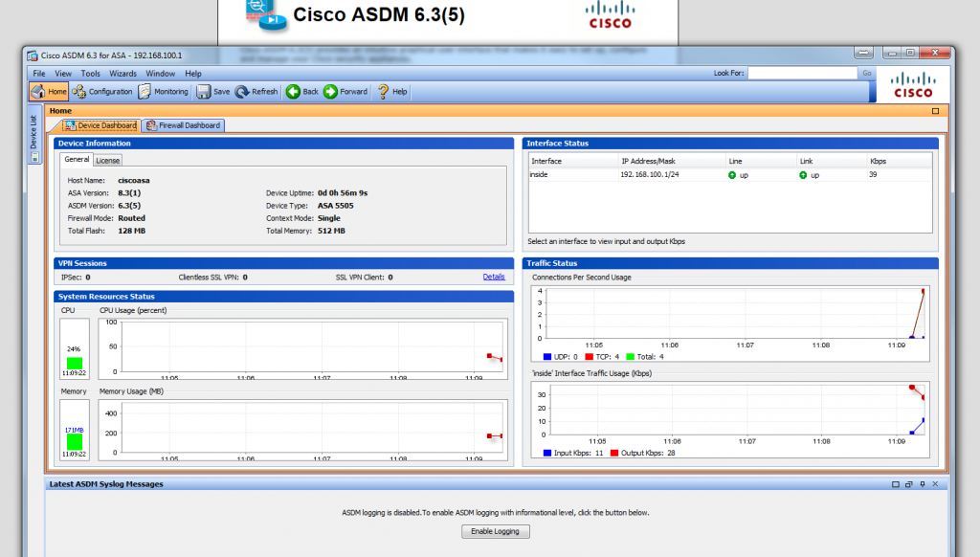The height and width of the screenshot is (557, 980).
Task: Open the Help menu
Action: [193, 73]
